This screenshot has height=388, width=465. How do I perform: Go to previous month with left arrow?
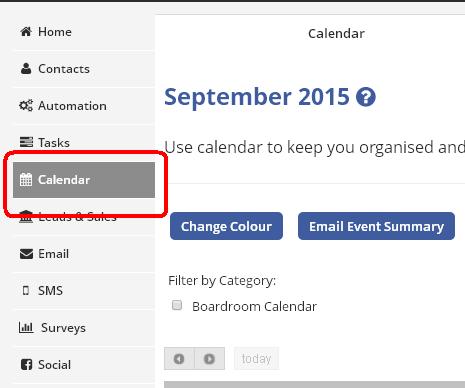pos(179,359)
